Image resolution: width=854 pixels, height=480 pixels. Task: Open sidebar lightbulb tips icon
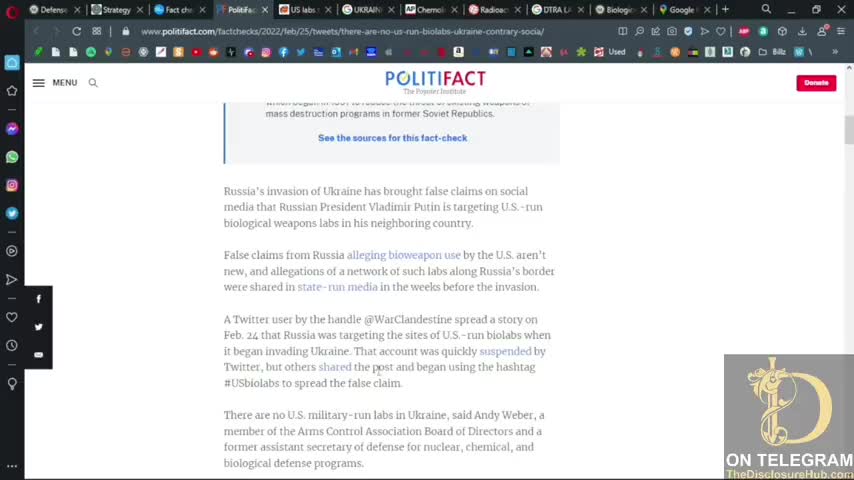(x=12, y=384)
